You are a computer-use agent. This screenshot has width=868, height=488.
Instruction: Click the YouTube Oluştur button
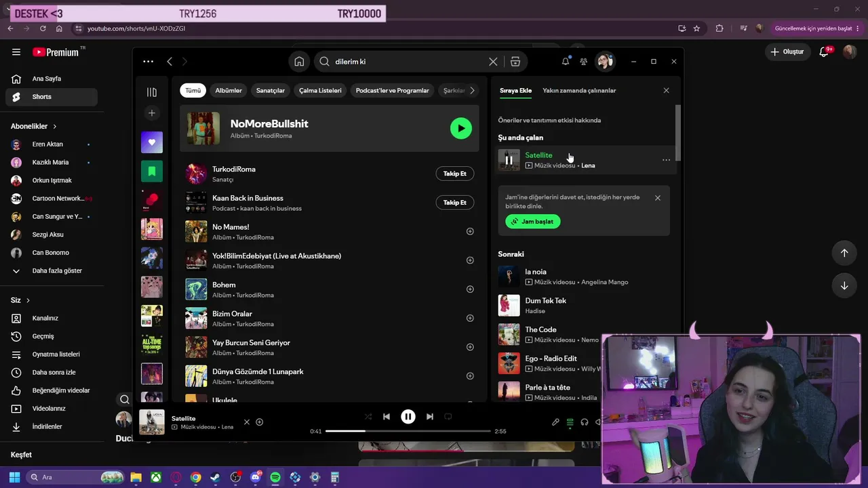tap(787, 52)
